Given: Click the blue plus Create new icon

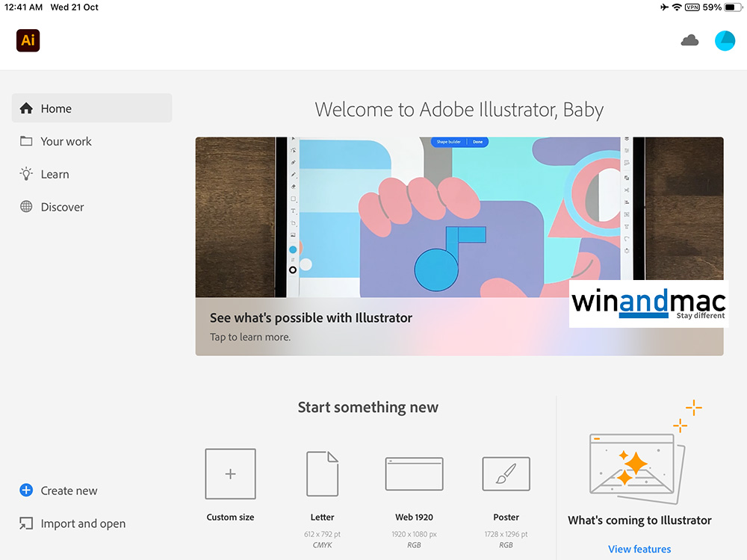Looking at the screenshot, I should click(26, 491).
